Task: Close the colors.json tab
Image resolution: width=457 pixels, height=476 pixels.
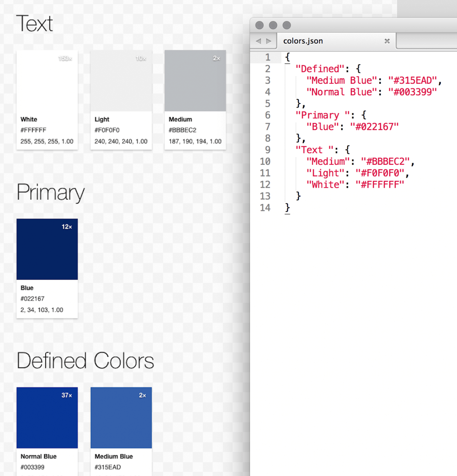Action: [x=387, y=41]
